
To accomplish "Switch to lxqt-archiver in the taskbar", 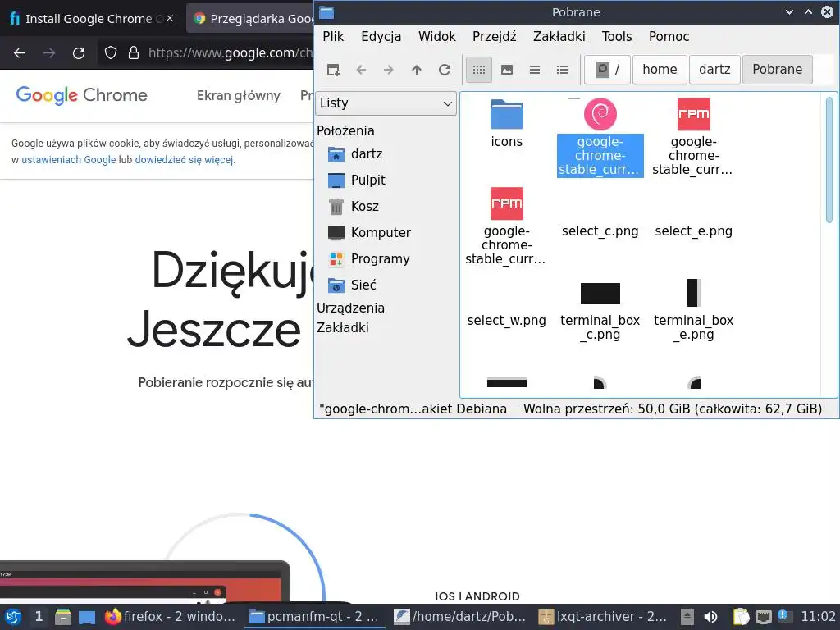I will tap(604, 617).
